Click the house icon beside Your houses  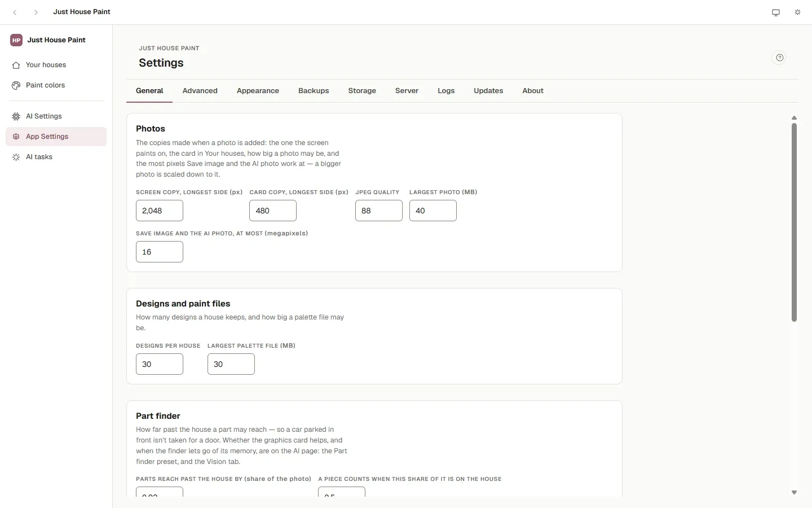click(16, 65)
